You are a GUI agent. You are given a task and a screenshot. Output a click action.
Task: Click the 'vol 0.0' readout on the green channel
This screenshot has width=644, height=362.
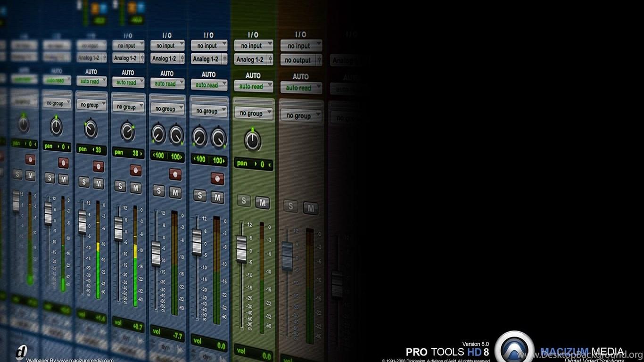pos(253,352)
